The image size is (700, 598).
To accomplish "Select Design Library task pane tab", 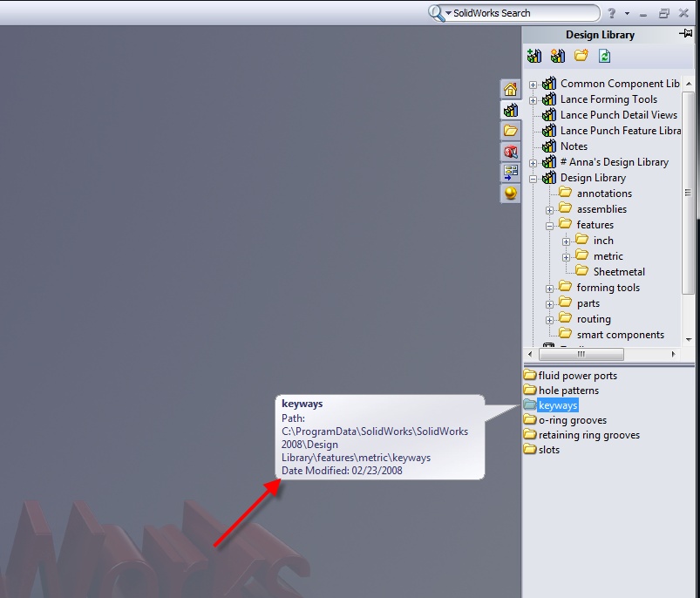I will point(511,110).
